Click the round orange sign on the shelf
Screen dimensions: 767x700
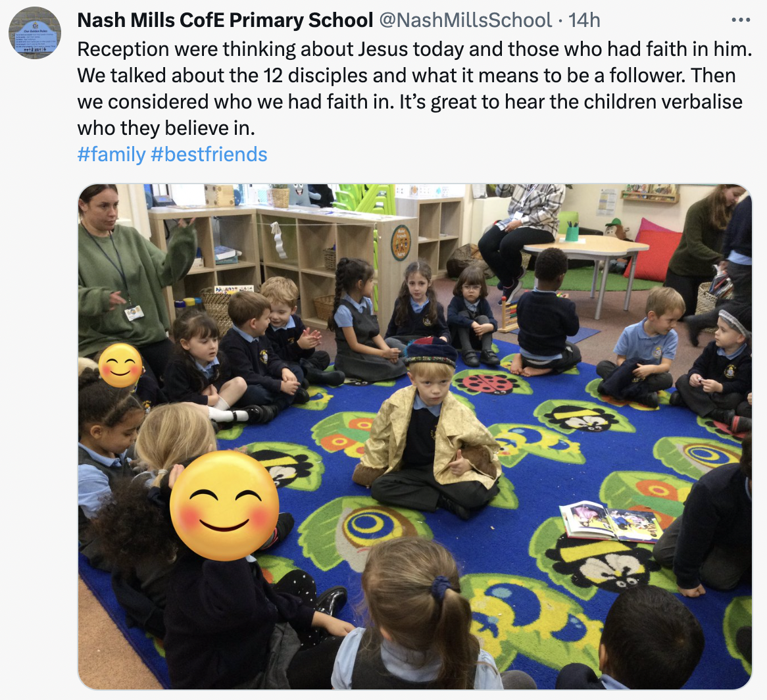(x=401, y=243)
